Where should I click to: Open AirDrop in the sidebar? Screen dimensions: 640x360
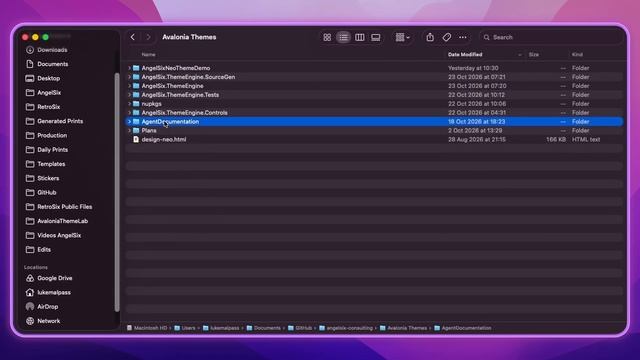47,307
